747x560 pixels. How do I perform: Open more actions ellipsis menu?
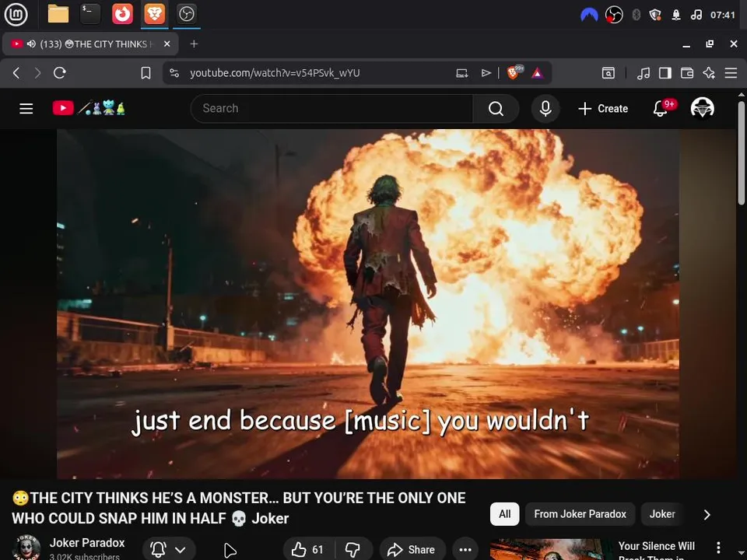[x=465, y=550]
